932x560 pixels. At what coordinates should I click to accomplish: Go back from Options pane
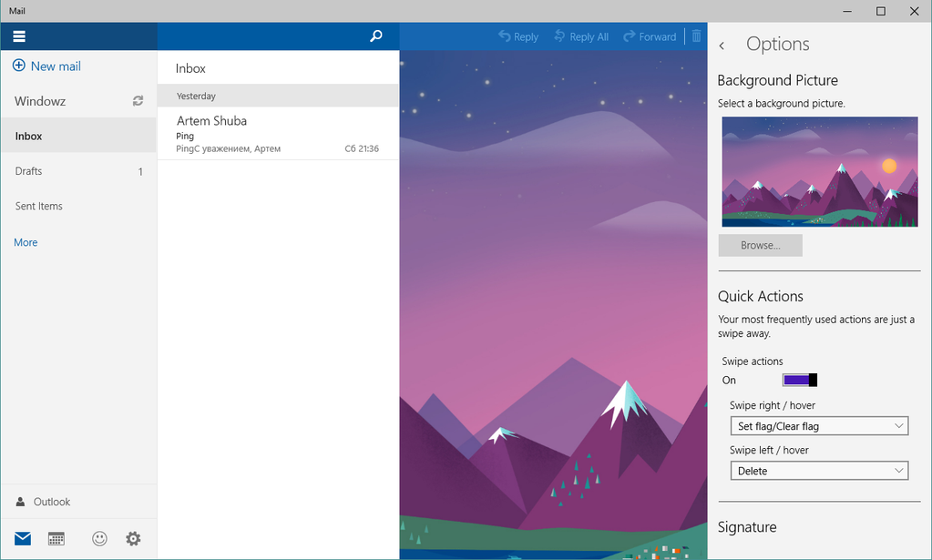click(x=722, y=46)
